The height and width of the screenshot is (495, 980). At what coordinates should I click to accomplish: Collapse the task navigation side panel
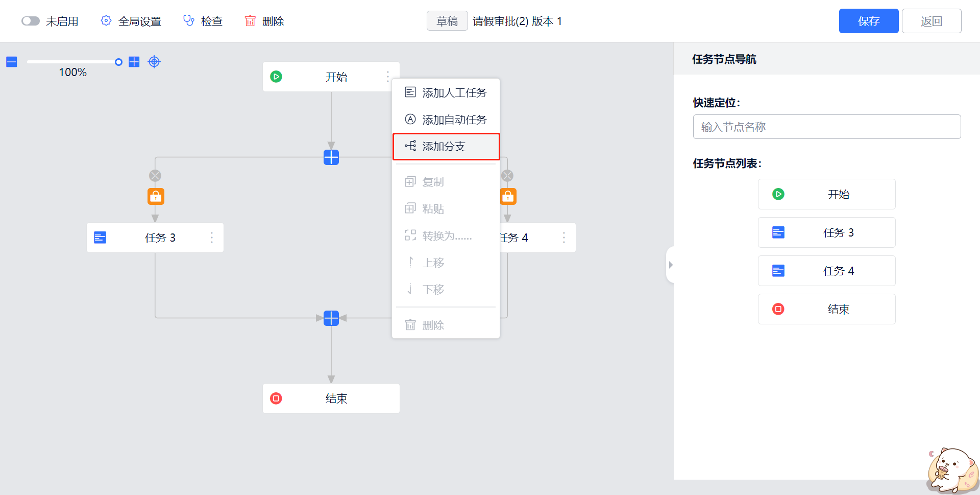[x=670, y=265]
